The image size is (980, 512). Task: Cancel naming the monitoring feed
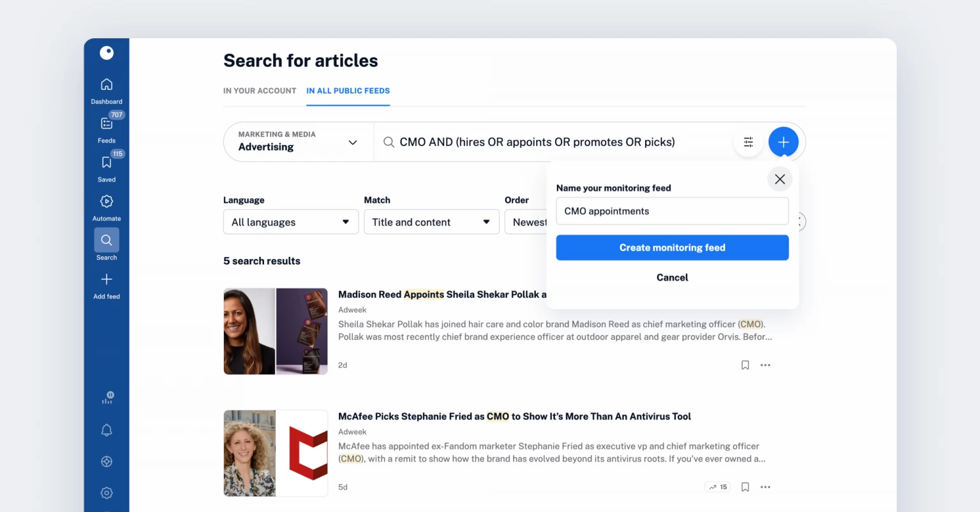pyautogui.click(x=672, y=277)
